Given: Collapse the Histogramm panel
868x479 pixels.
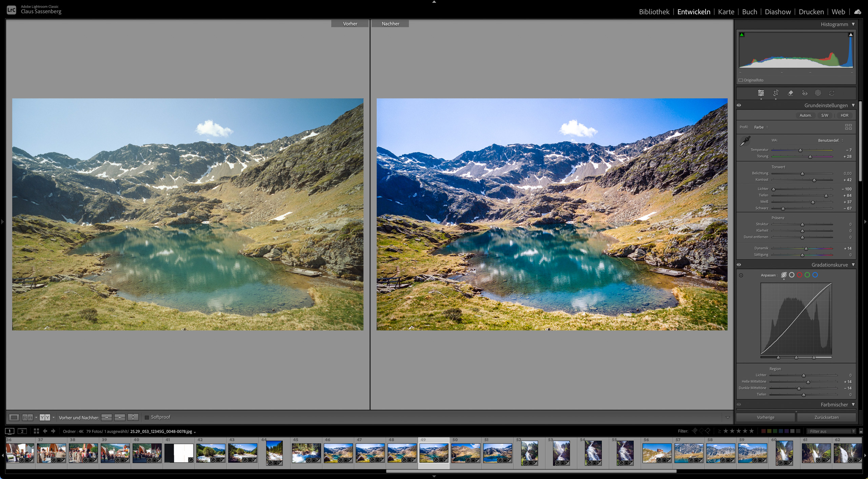Looking at the screenshot, I should click(853, 24).
